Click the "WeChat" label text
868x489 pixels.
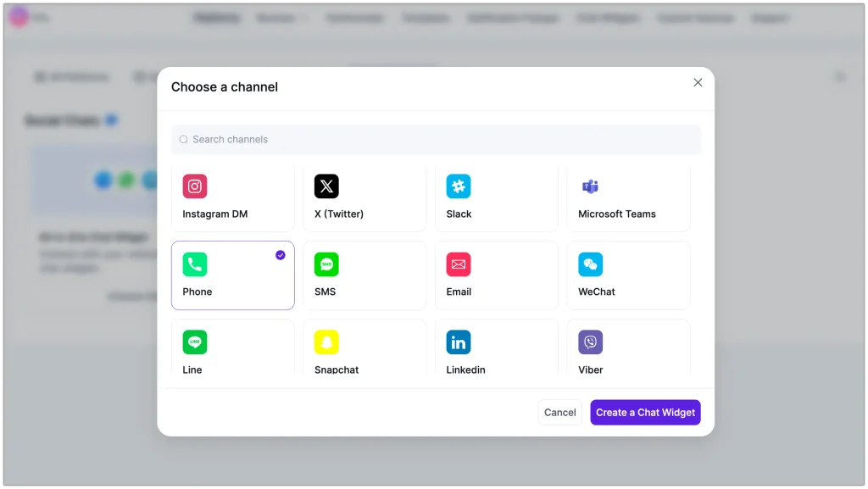(596, 292)
